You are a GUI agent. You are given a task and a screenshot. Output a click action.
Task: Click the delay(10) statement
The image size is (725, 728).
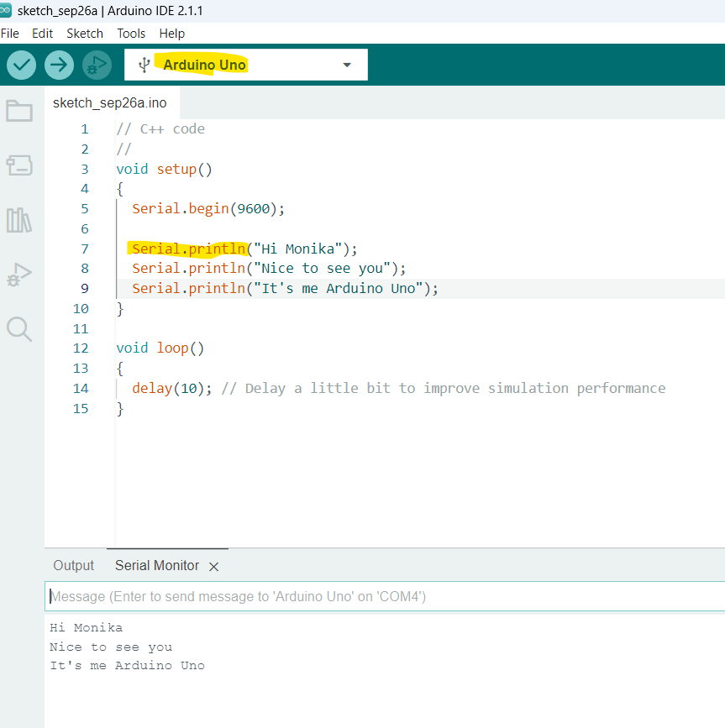click(172, 389)
